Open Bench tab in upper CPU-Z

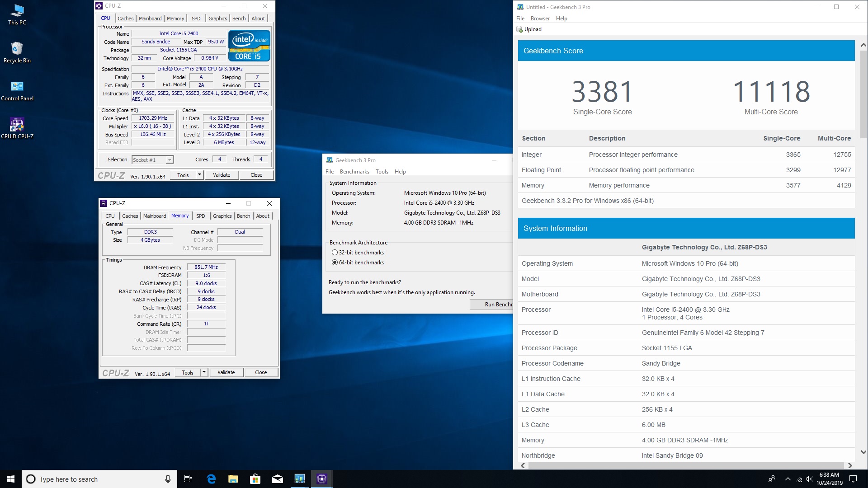coord(239,19)
